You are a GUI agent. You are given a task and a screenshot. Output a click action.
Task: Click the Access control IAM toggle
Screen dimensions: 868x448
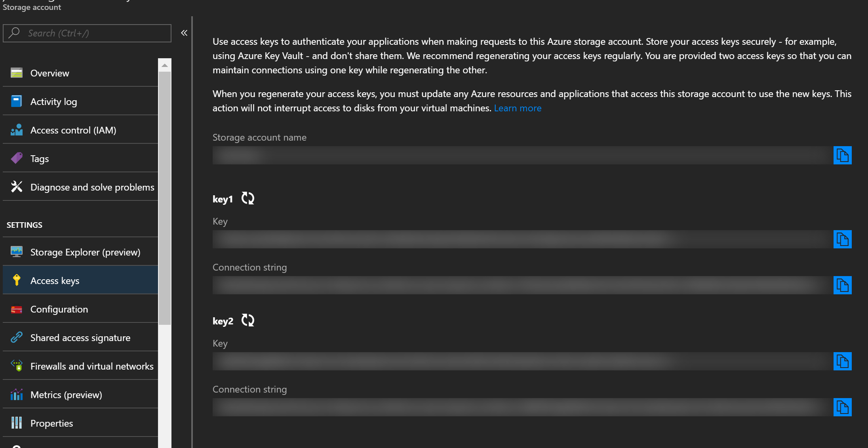coord(73,130)
